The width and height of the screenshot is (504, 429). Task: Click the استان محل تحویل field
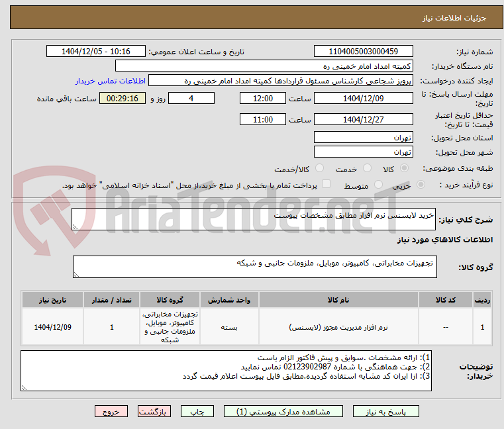363,138
